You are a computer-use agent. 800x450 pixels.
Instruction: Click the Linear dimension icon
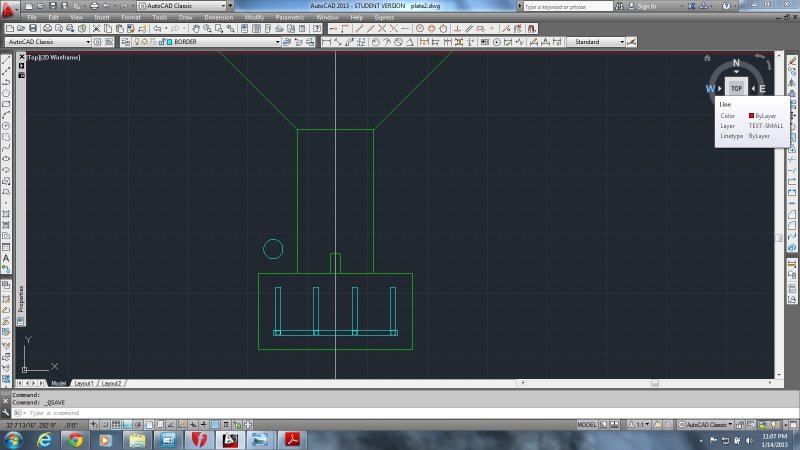[x=327, y=42]
